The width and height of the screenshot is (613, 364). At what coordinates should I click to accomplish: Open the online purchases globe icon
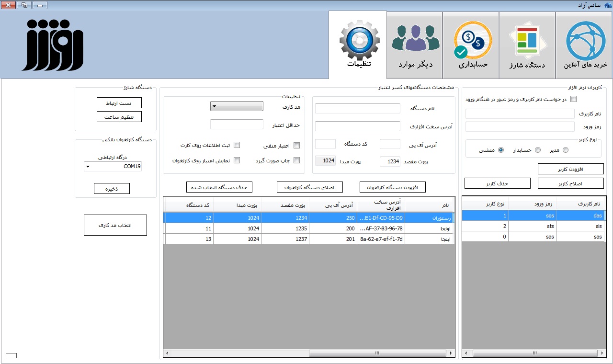[x=585, y=41]
